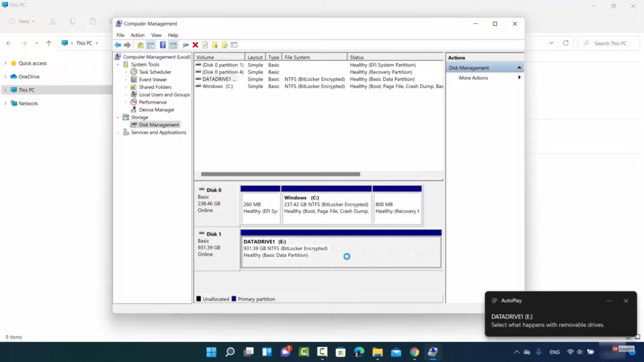Image resolution: width=644 pixels, height=362 pixels.
Task: Select Event Viewer in System Tools
Action: point(153,80)
